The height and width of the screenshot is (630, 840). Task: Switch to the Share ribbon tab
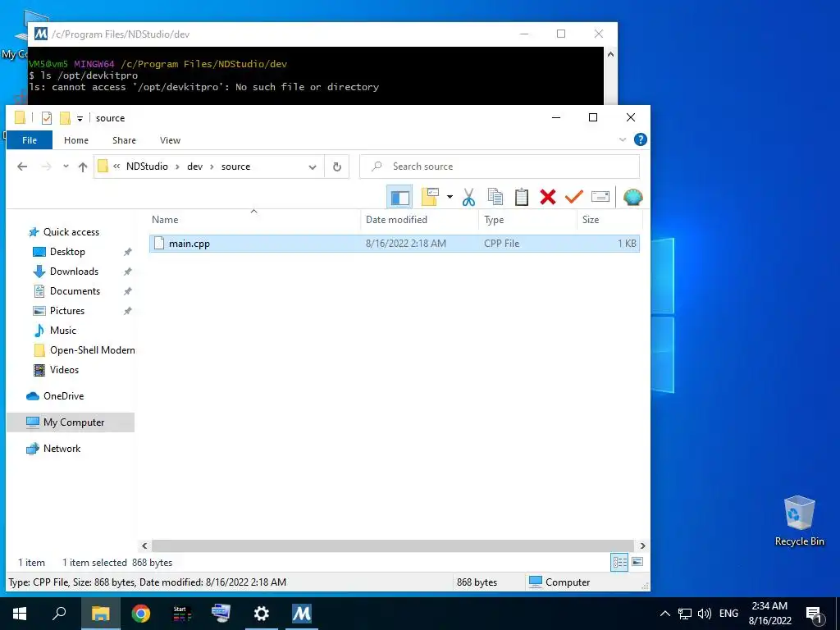[124, 140]
